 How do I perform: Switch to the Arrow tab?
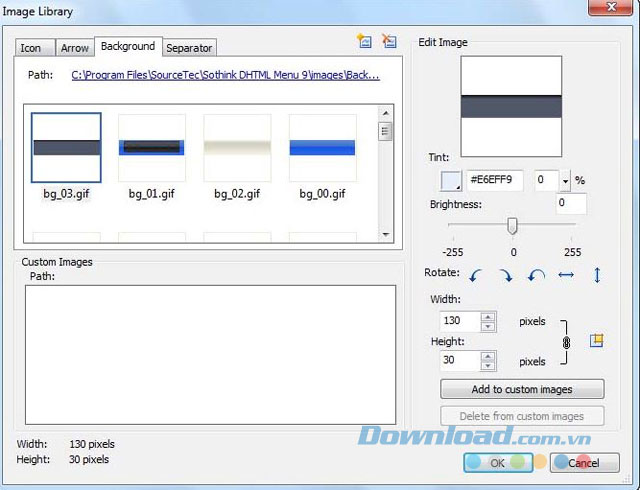(75, 48)
